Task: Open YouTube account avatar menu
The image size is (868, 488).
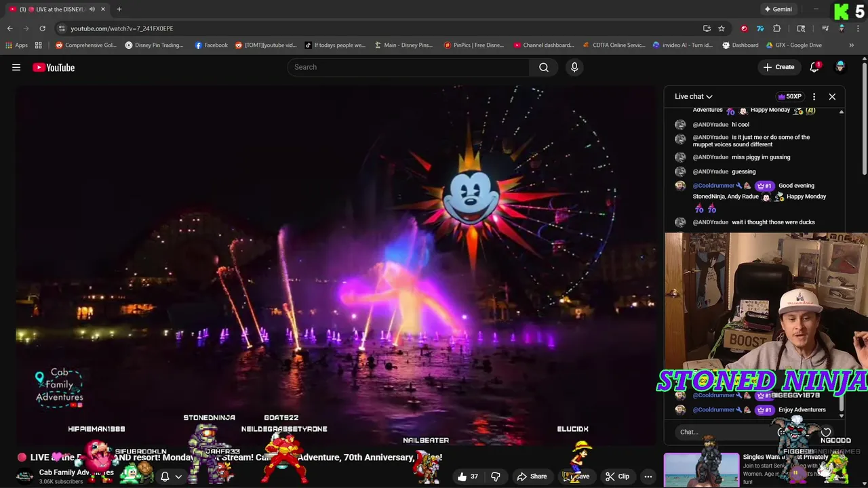Action: click(840, 67)
